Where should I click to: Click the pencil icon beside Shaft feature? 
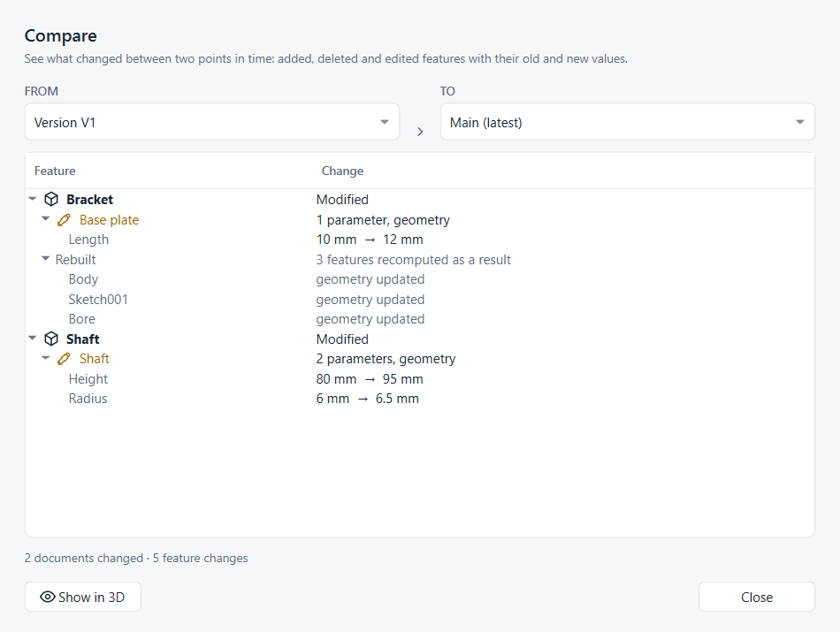tap(64, 359)
